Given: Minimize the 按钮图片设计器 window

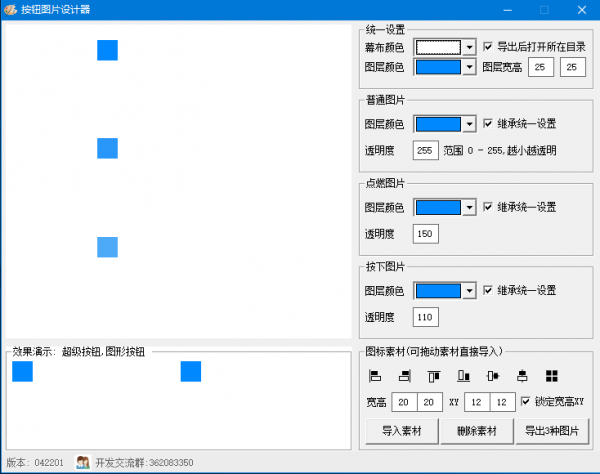Looking at the screenshot, I should (507, 10).
